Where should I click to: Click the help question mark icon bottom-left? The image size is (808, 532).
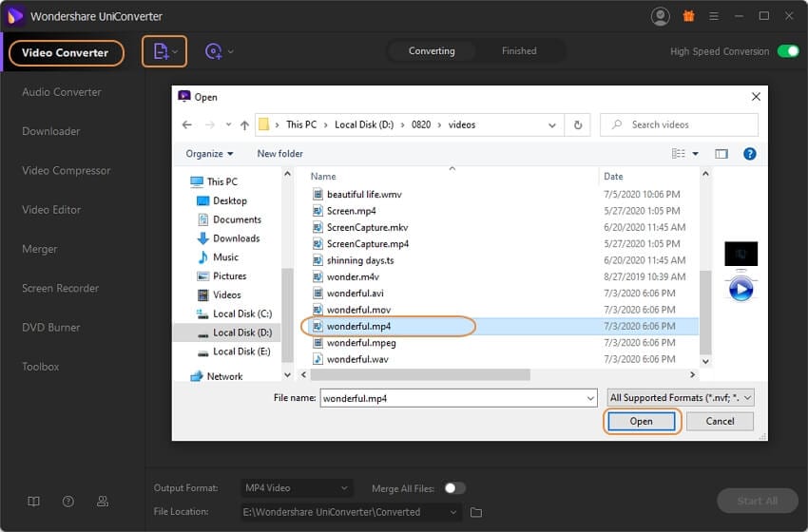point(68,501)
